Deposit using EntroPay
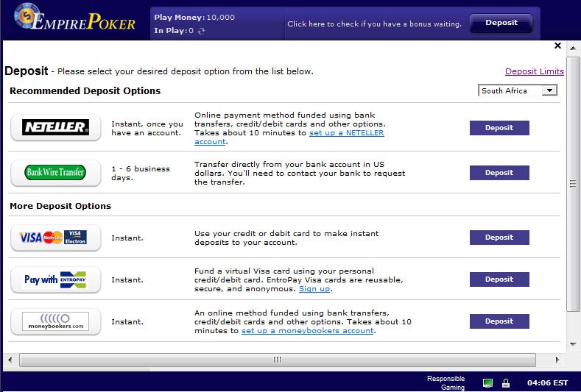581x392 pixels. [x=499, y=279]
